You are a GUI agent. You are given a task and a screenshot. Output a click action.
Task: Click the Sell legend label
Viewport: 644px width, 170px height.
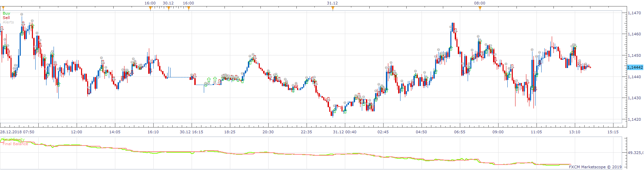click(6, 18)
